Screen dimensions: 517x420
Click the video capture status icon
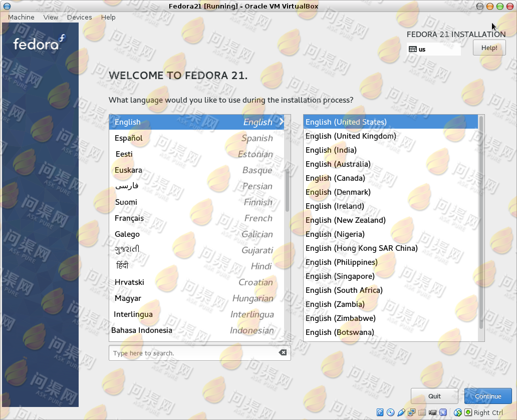pyautogui.click(x=433, y=412)
